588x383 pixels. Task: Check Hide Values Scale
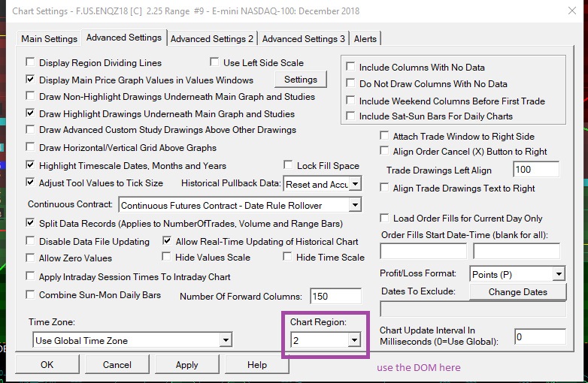pos(166,256)
